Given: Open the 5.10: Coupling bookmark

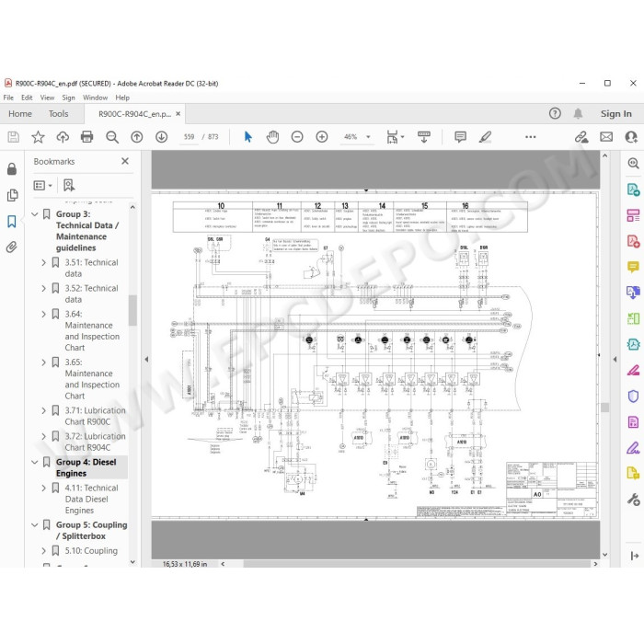Looking at the screenshot, I should click(x=91, y=550).
